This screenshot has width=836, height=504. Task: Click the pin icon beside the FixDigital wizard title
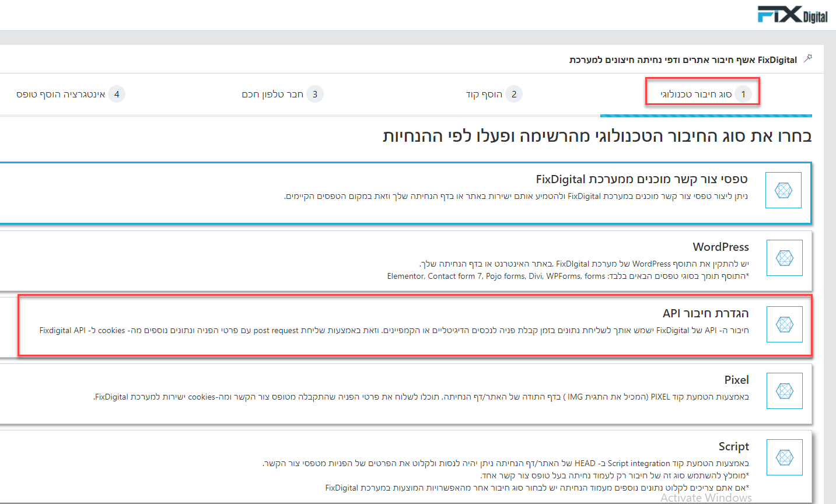tap(808, 58)
